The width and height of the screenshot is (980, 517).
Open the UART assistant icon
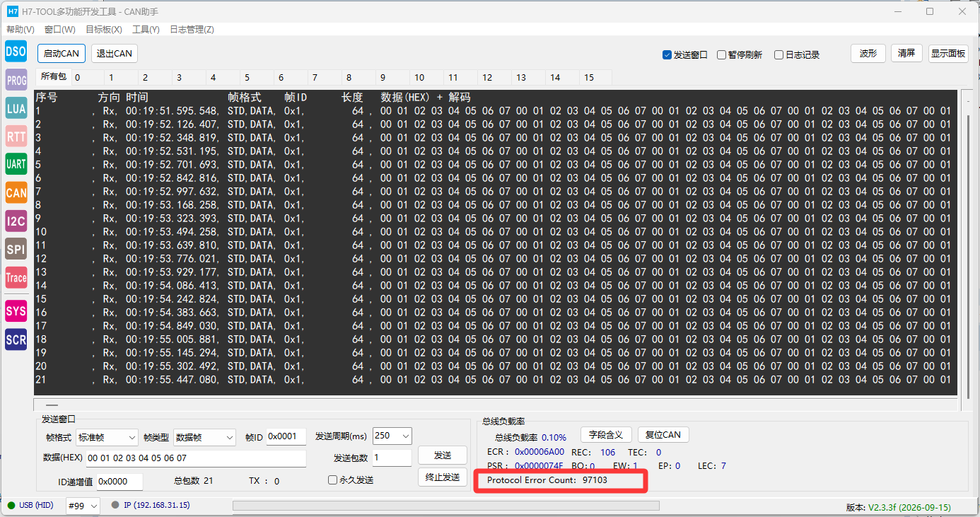click(x=16, y=164)
